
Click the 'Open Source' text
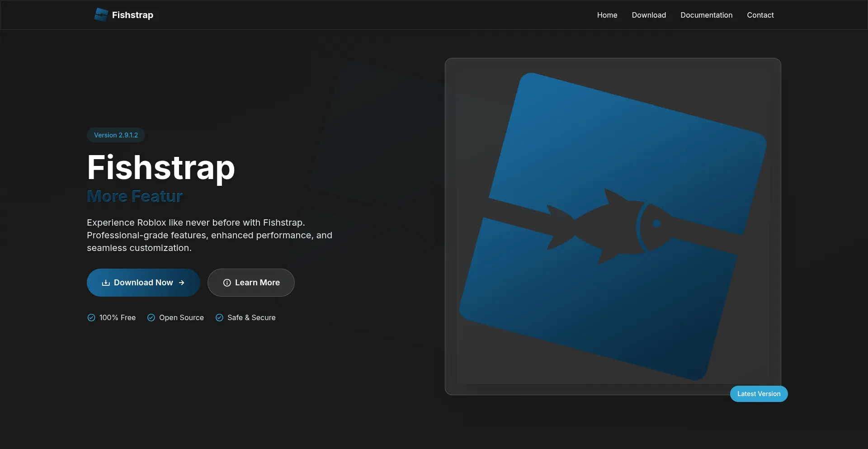click(181, 317)
